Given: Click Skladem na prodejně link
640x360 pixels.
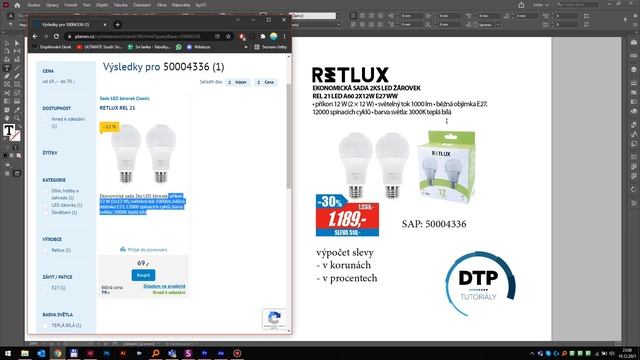Looking at the screenshot, I should click(164, 287).
